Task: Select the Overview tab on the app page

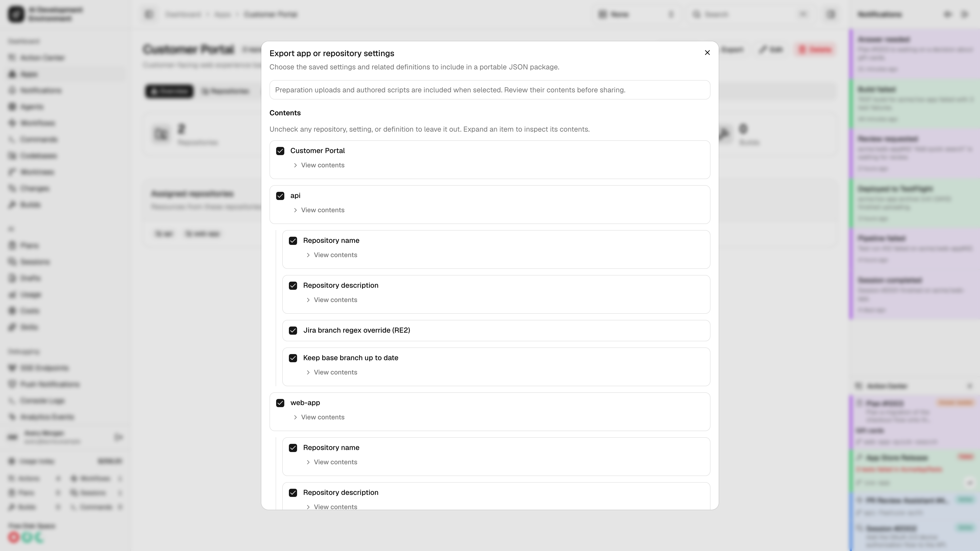Action: [169, 91]
